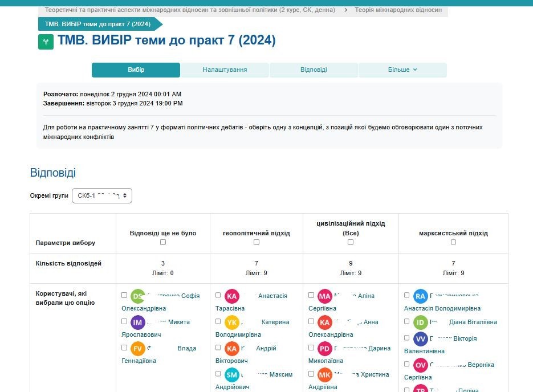Expand the Більше menu
Screen dimensions: 533x392
point(402,70)
